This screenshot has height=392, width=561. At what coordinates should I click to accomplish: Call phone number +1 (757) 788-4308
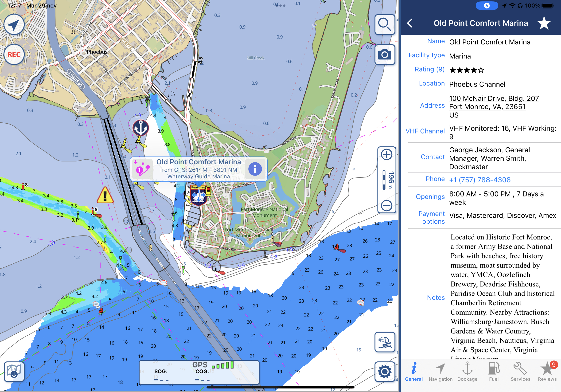point(480,180)
